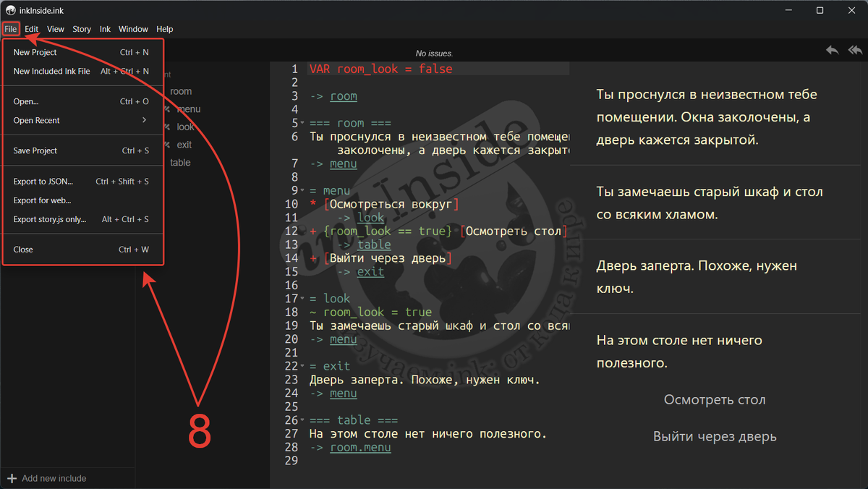Pick the choice 'Выйти через дверь' in player
868x489 pixels.
(715, 436)
